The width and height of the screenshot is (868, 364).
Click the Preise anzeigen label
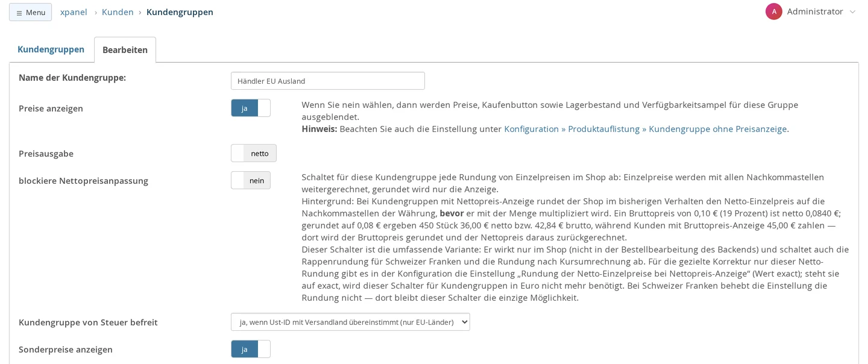click(x=51, y=108)
